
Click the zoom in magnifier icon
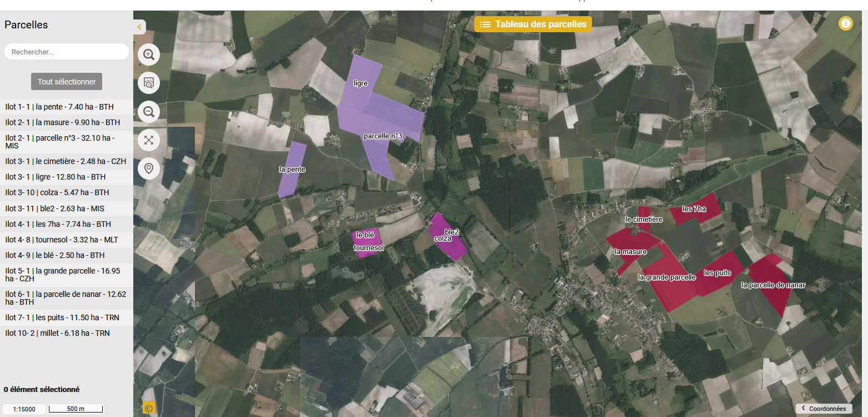[x=149, y=54]
